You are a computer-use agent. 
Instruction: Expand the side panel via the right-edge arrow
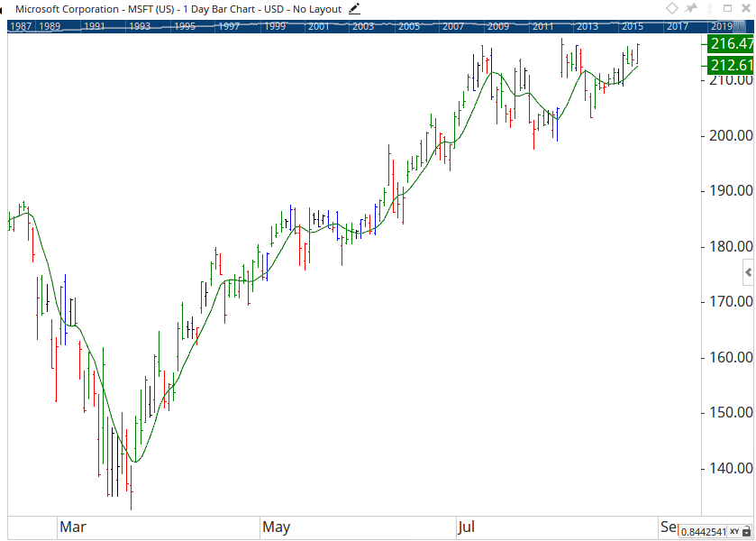pyautogui.click(x=748, y=272)
